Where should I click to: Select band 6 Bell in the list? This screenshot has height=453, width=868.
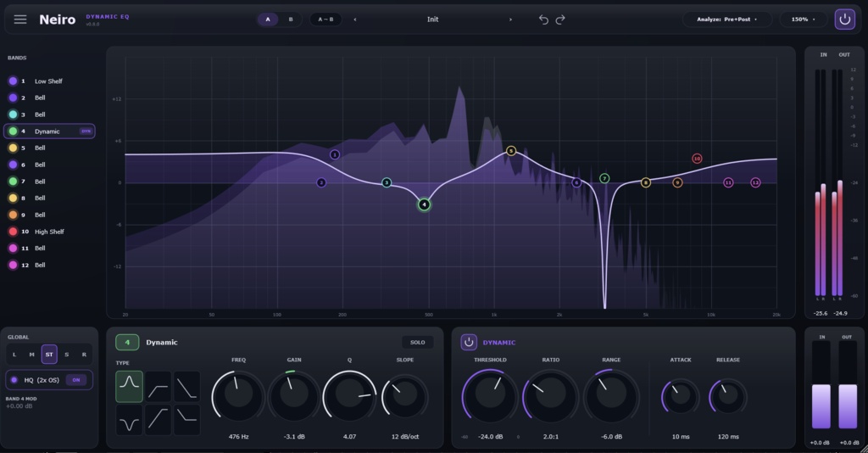[48, 165]
